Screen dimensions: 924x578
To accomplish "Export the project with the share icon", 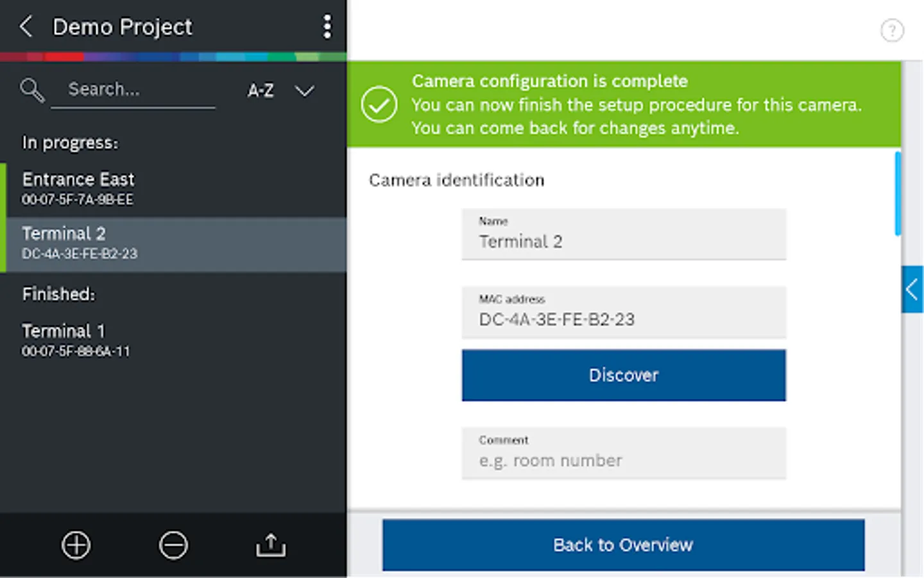I will 271,545.
